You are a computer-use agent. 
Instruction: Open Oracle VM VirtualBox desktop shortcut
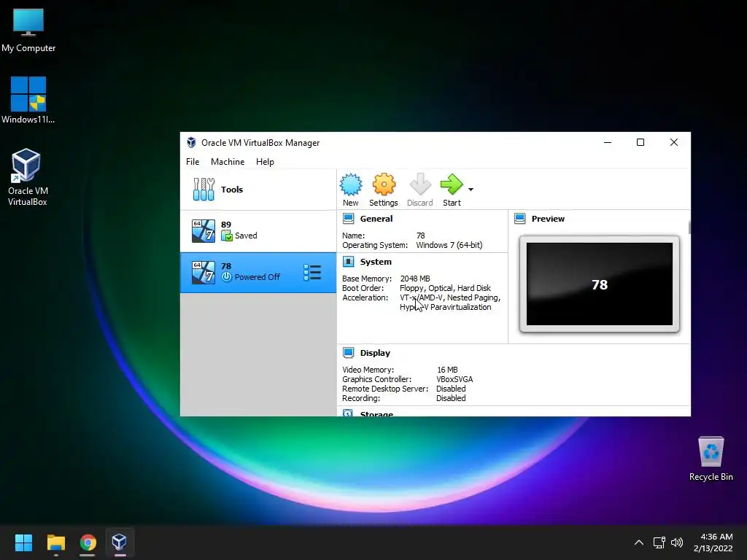tap(27, 177)
